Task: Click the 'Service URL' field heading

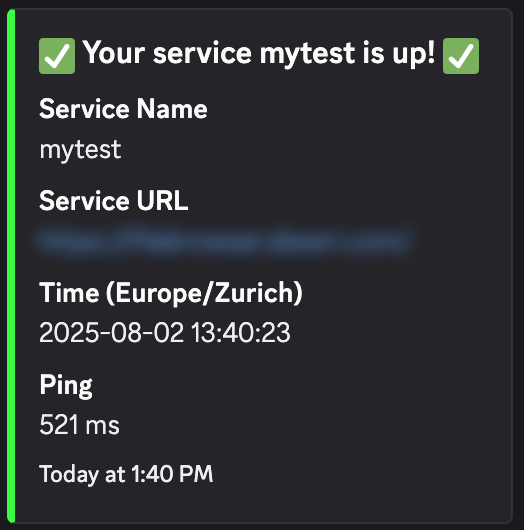Action: pyautogui.click(x=114, y=201)
